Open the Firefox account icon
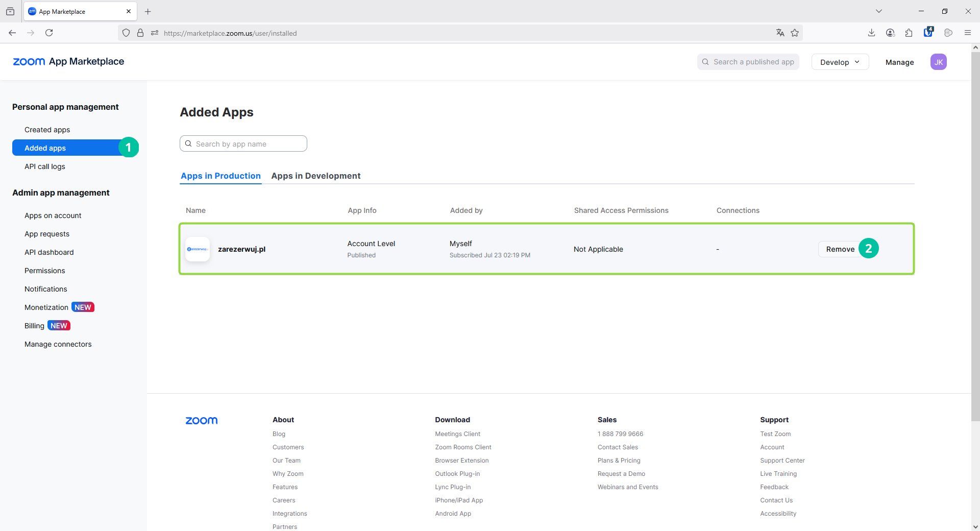 click(890, 33)
